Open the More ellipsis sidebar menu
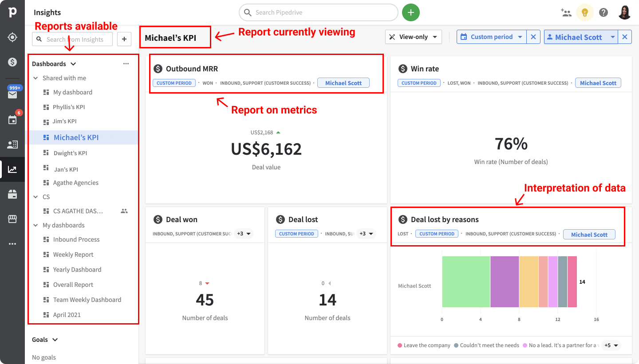Image resolution: width=639 pixels, height=364 pixels. click(12, 244)
